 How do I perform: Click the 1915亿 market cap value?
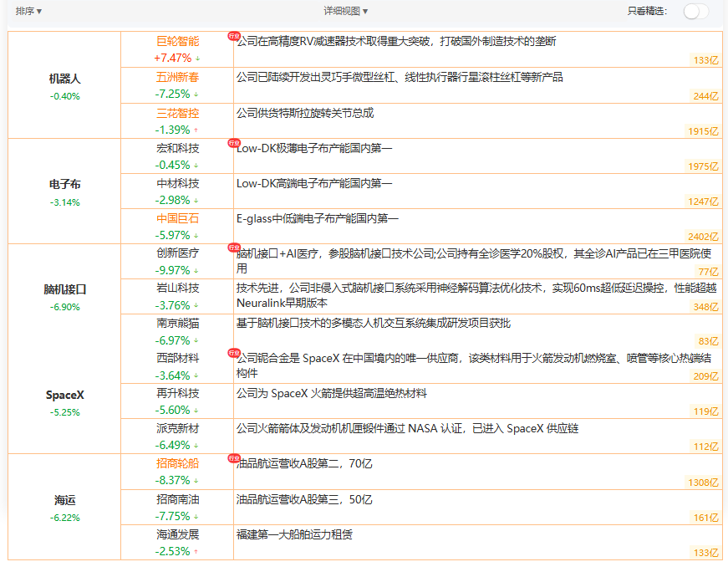[704, 131]
